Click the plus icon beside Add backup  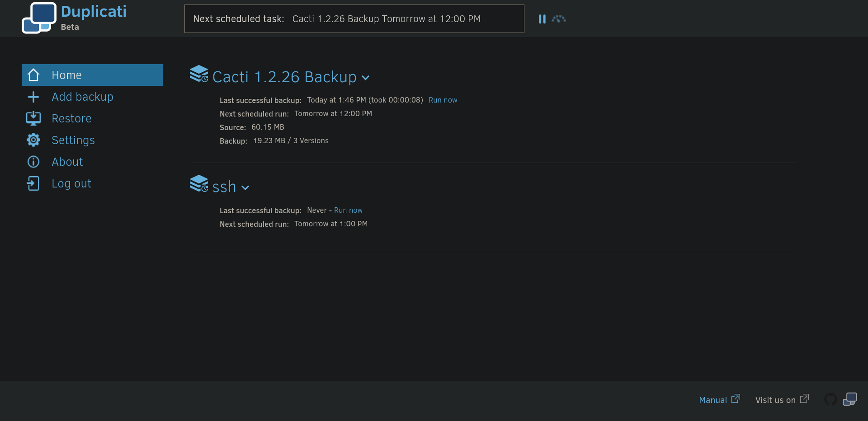click(x=33, y=97)
